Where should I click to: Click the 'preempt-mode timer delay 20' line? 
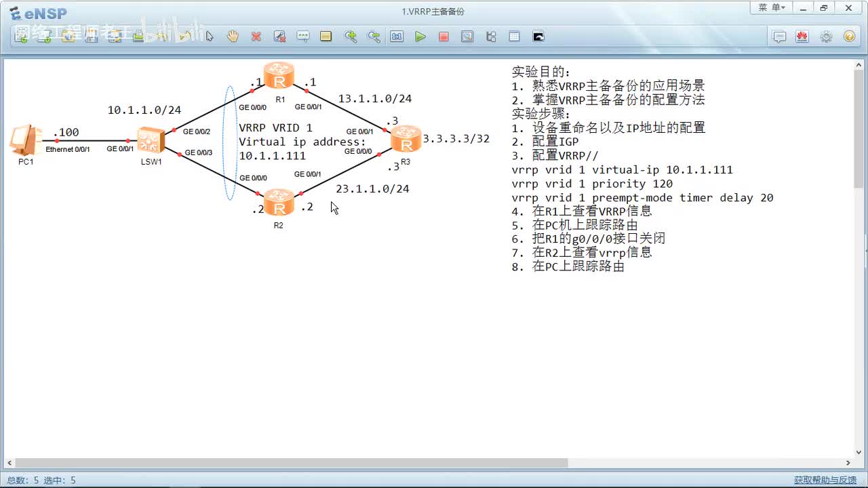pyautogui.click(x=683, y=198)
